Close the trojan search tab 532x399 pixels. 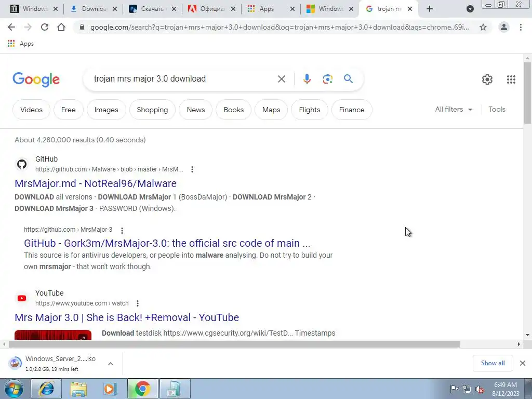410,9
